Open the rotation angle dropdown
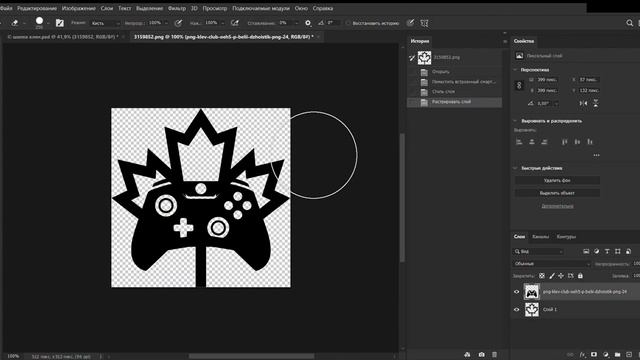 (556, 104)
